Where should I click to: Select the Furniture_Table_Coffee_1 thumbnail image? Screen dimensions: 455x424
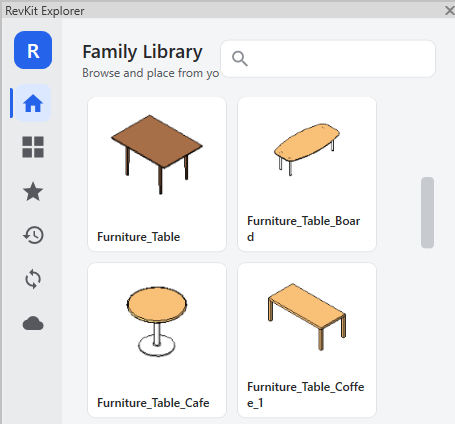pyautogui.click(x=307, y=317)
